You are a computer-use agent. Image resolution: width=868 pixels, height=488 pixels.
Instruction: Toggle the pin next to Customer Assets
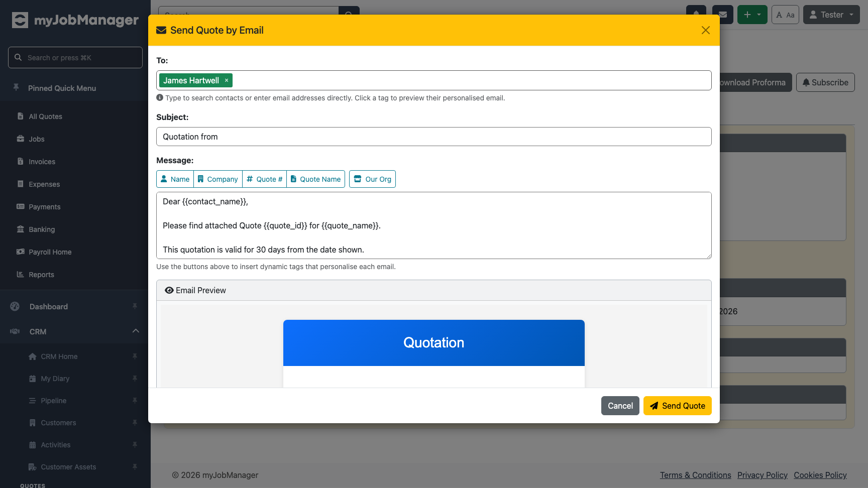pos(135,467)
